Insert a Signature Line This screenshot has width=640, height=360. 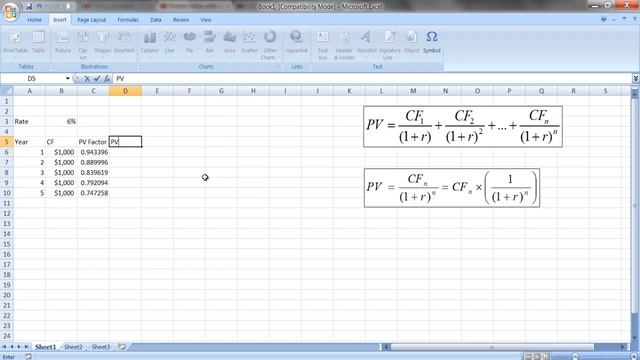[389, 45]
